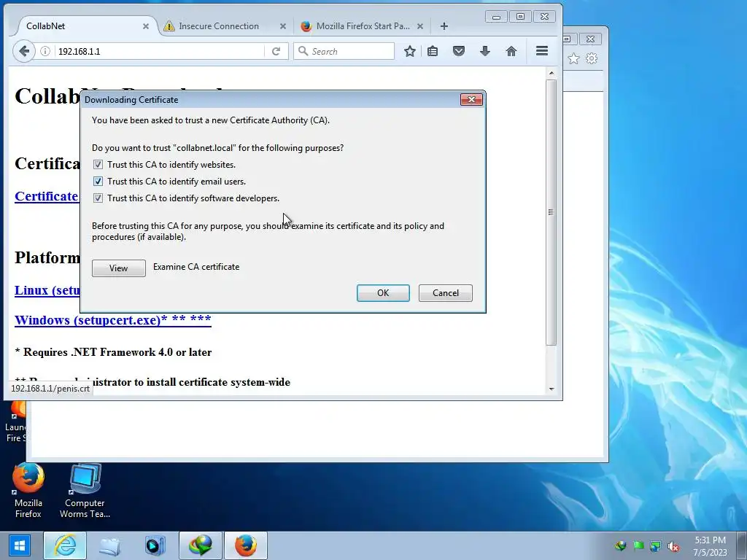The width and height of the screenshot is (747, 560).
Task: Click the network tray icon
Action: pos(656,545)
